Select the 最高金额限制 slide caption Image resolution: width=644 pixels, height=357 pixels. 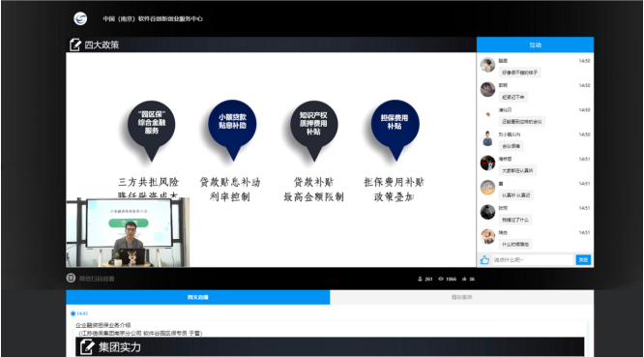tap(314, 196)
